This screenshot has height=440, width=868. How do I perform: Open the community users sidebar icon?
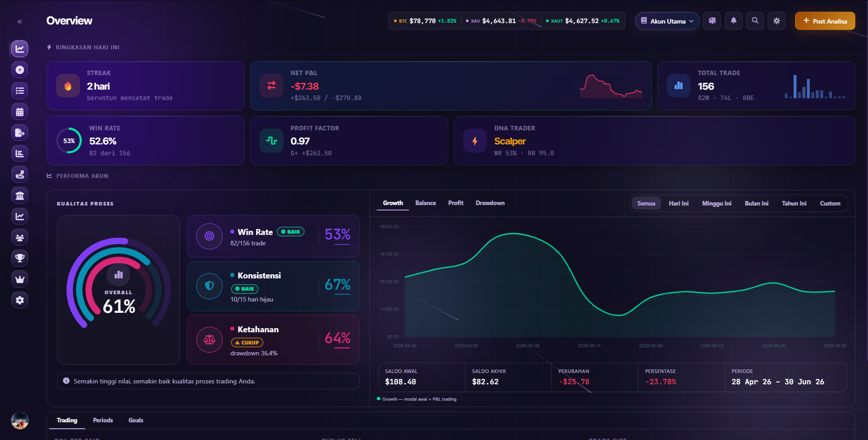(20, 237)
